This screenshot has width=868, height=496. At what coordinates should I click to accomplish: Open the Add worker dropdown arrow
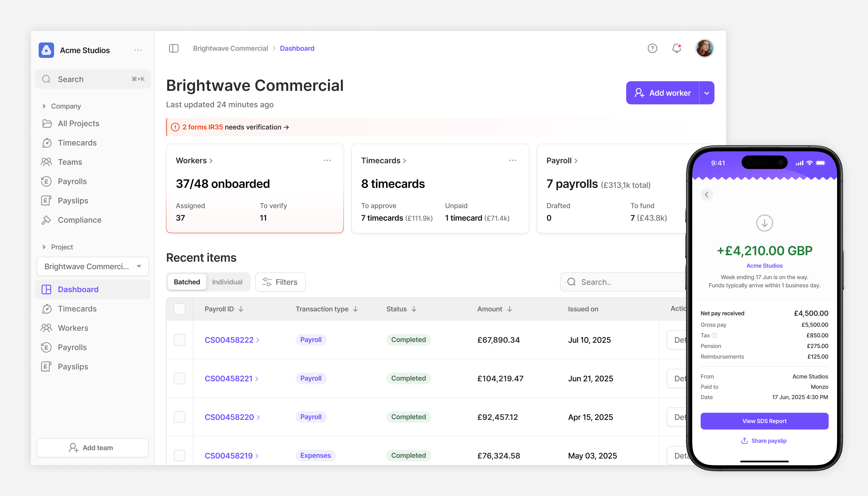[707, 93]
